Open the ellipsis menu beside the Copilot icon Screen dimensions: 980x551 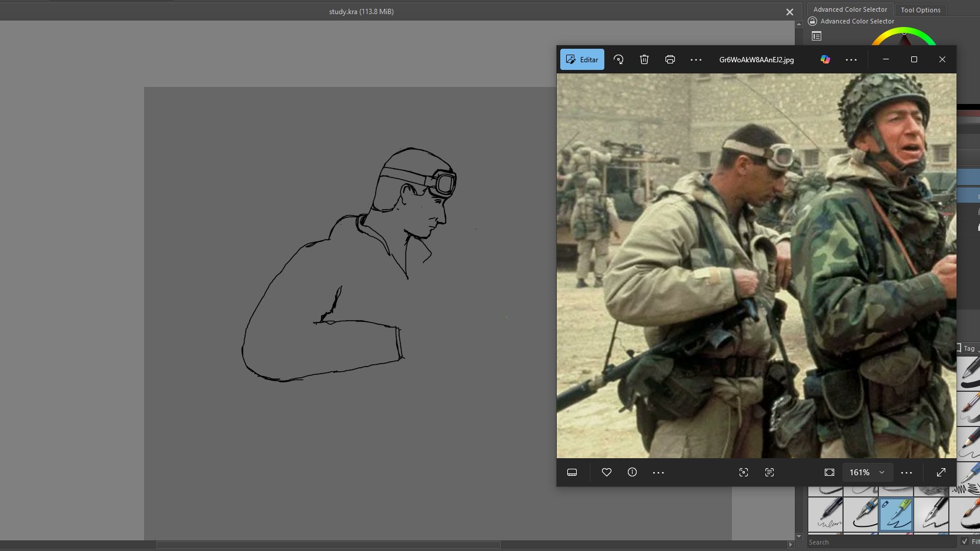tap(851, 59)
